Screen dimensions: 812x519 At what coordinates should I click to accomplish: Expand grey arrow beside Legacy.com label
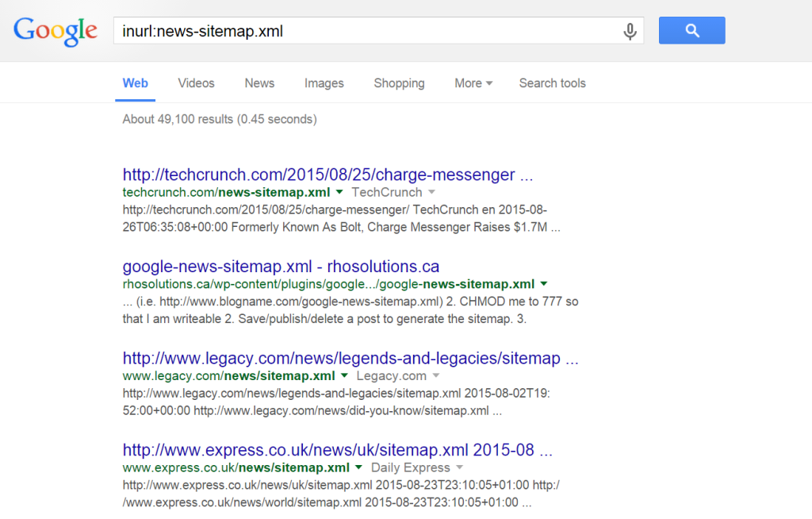pyautogui.click(x=436, y=376)
